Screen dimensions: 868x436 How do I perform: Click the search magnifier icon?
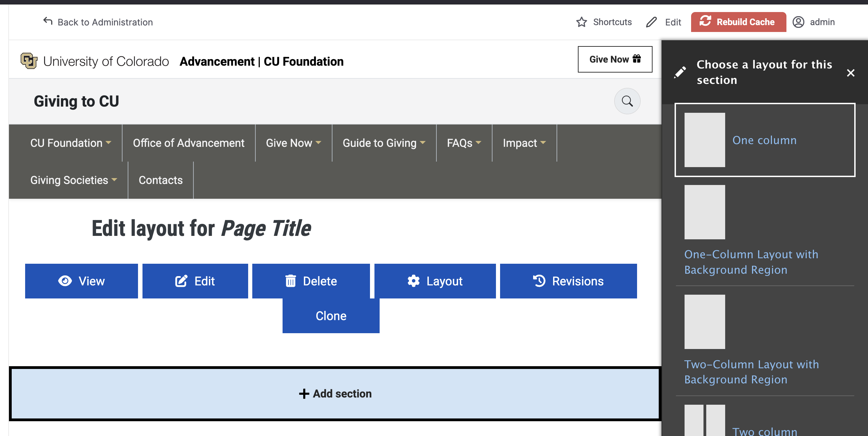tap(627, 101)
